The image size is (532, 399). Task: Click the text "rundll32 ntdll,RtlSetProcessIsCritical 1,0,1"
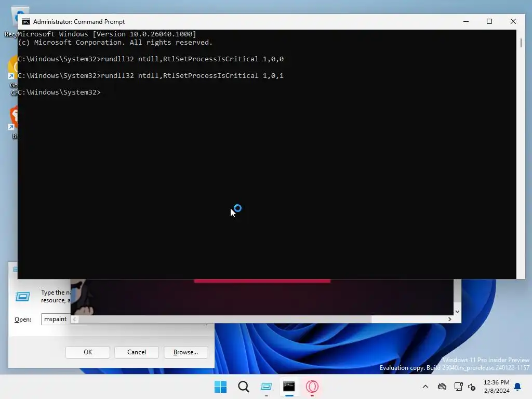click(x=192, y=76)
